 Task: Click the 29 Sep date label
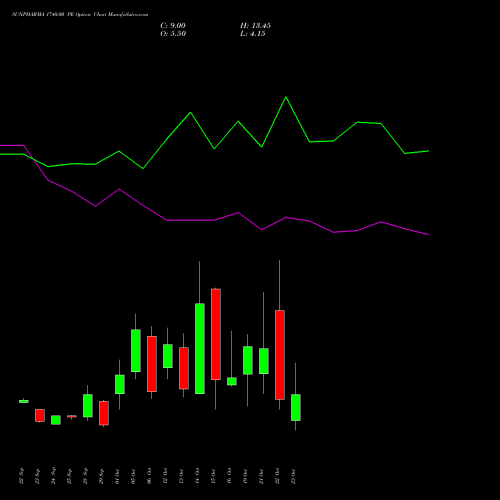point(102,476)
